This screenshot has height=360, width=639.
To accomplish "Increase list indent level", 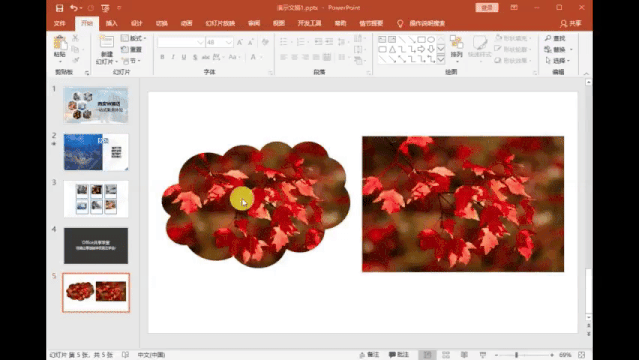I will pyautogui.click(x=329, y=42).
